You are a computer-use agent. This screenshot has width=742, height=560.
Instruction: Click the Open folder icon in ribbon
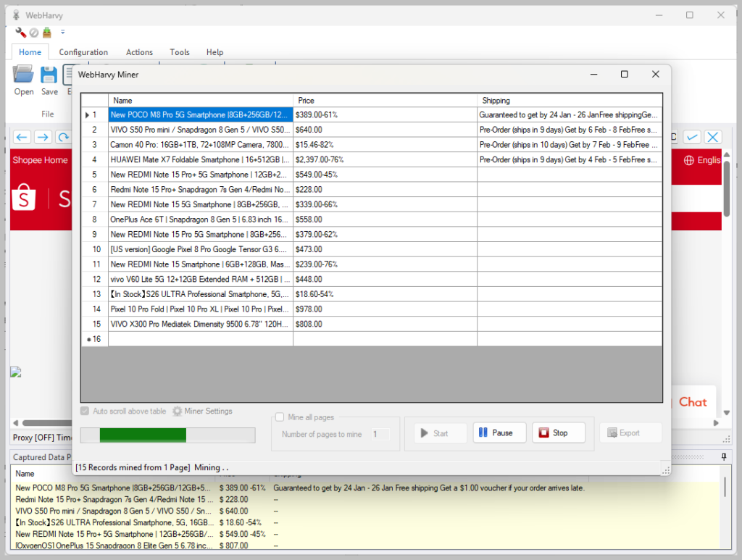[24, 75]
